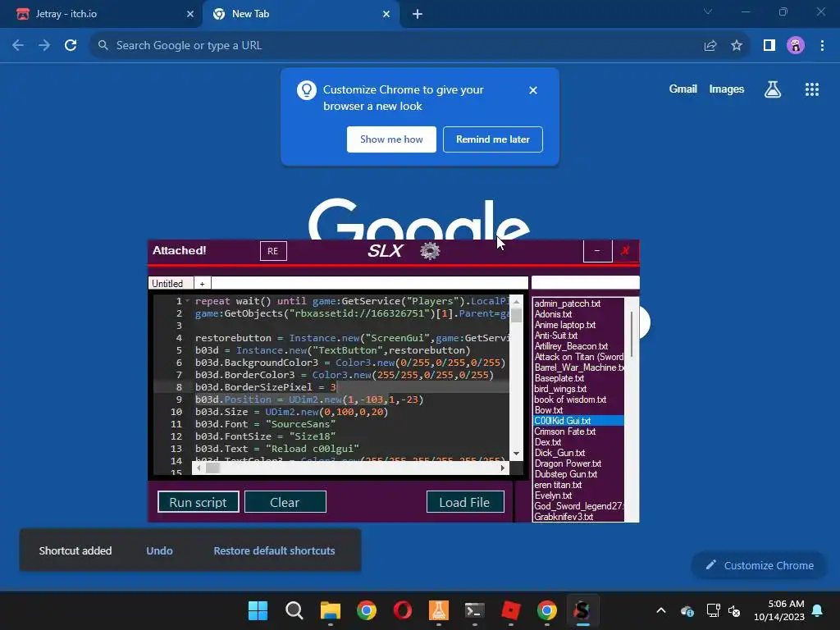Click the RE button in SLX window
Screen dimensions: 840x630
click(x=273, y=251)
